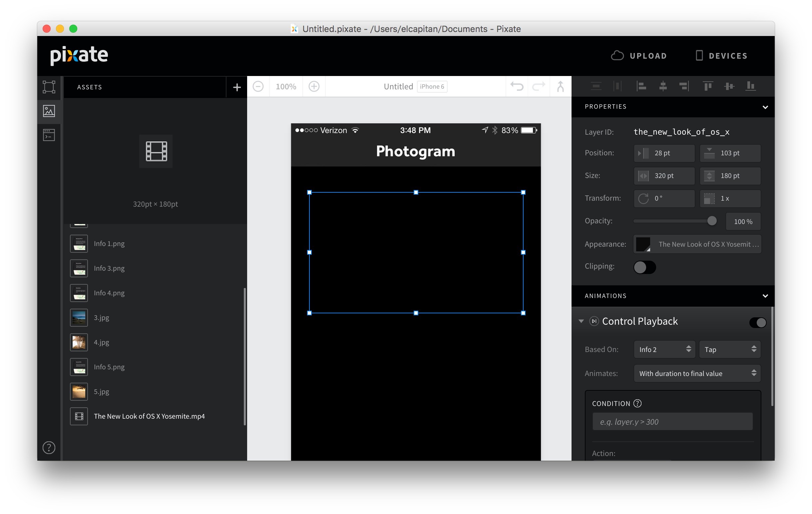The width and height of the screenshot is (812, 514).
Task: Zoom out with the minus icon
Action: click(x=258, y=86)
